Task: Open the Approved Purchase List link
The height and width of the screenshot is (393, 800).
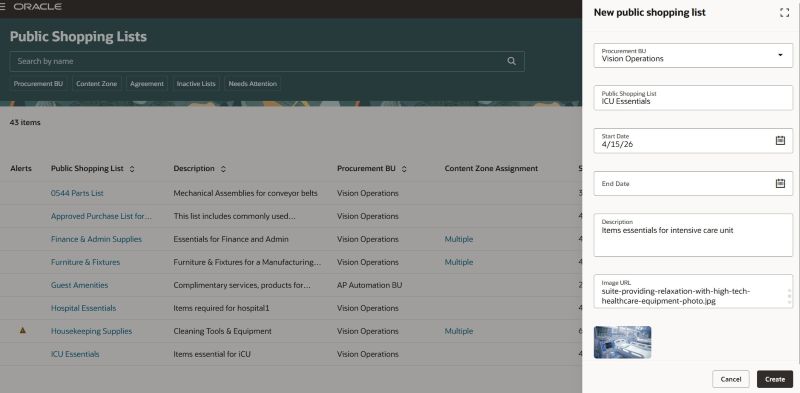Action: pyautogui.click(x=101, y=216)
